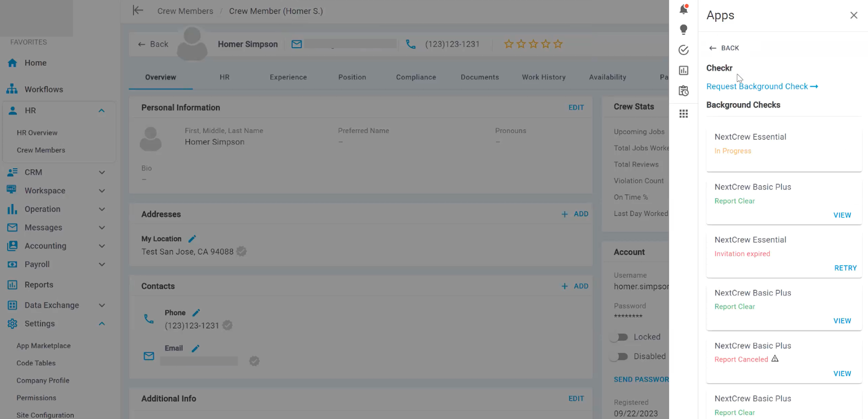
Task: Click the Reports icon in sidebar
Action: [x=12, y=284]
